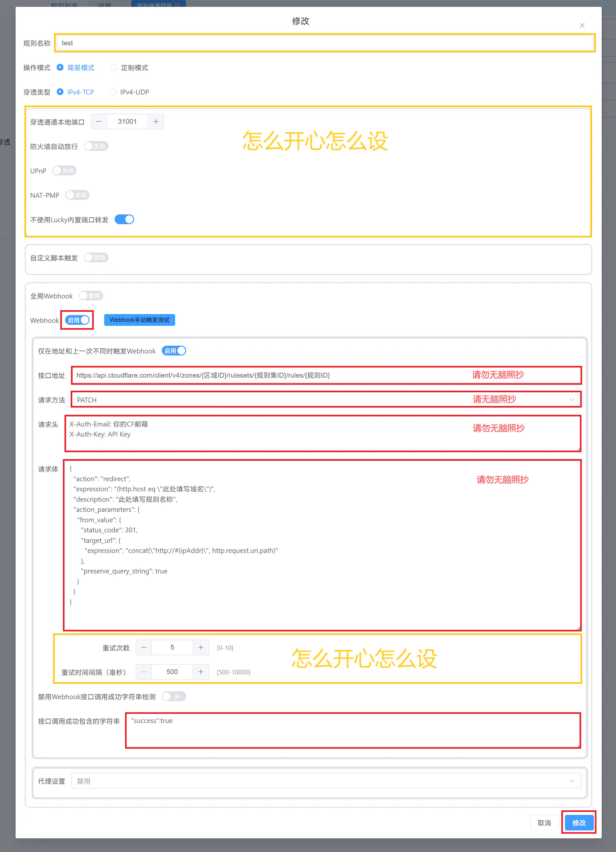This screenshot has height=852, width=616.
Task: Turn on the UPnP toggle
Action: tap(64, 170)
